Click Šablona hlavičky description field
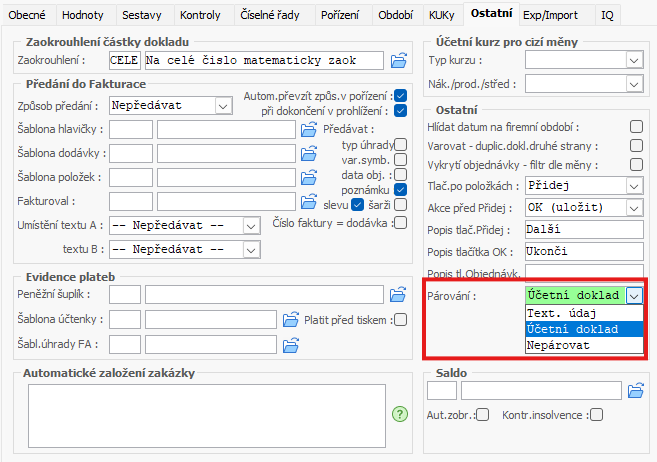Viewport: 657px width, 462px height. pos(226,129)
